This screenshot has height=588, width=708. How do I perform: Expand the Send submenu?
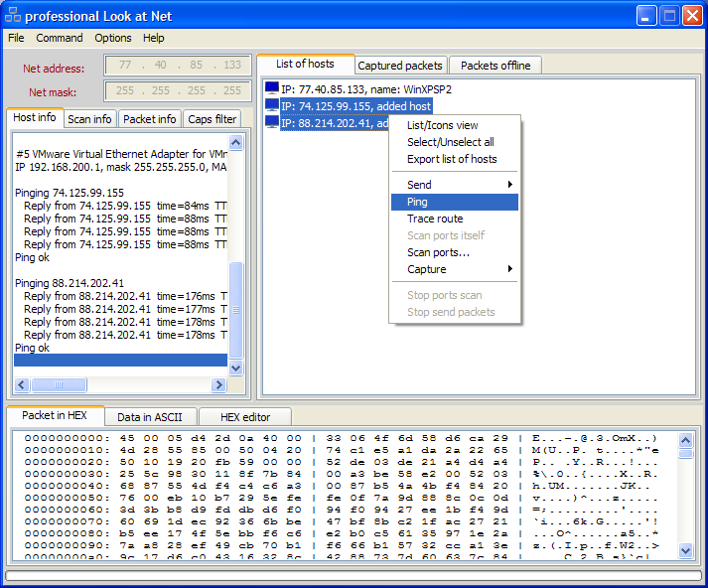click(x=455, y=185)
